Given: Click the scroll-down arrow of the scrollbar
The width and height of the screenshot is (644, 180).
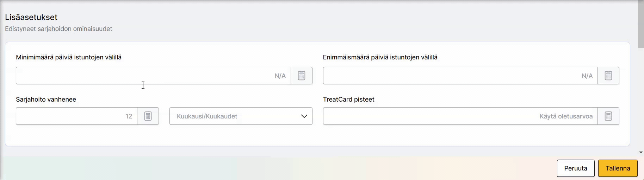Looking at the screenshot, I should click(641, 153).
